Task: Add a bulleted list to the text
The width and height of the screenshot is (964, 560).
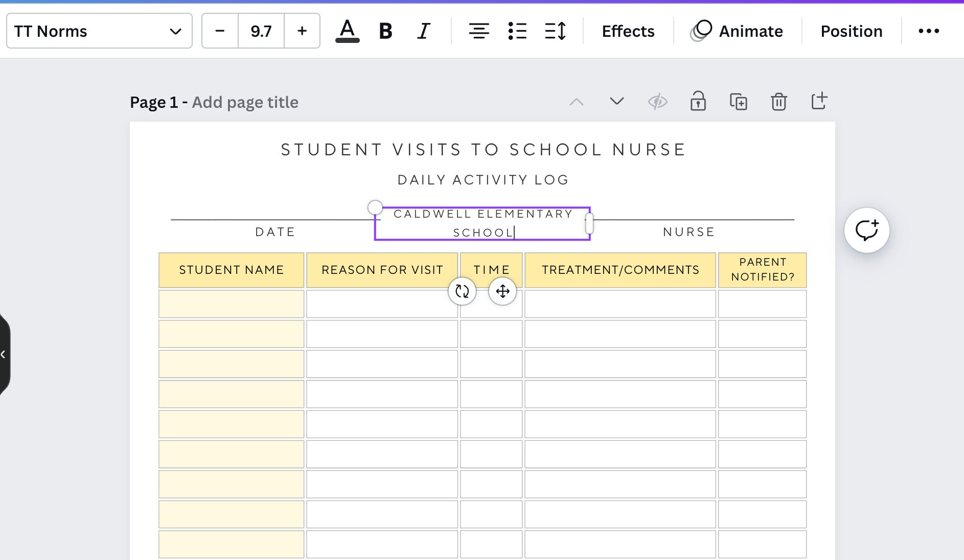Action: click(518, 31)
